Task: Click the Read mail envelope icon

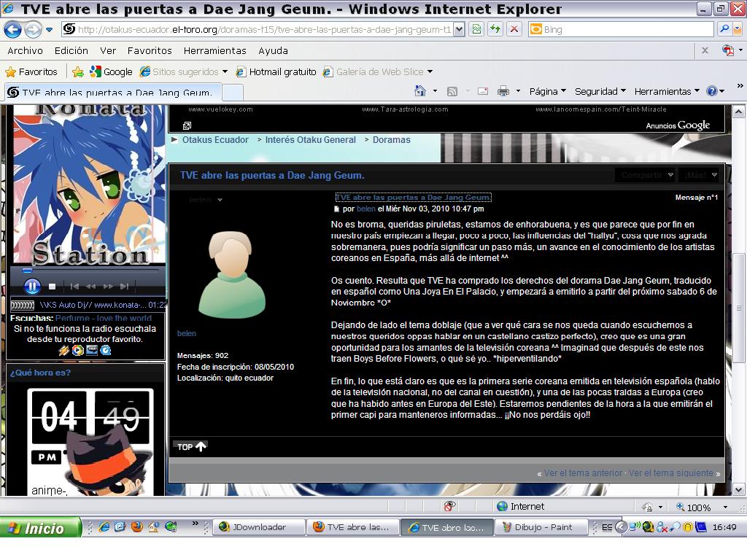Action: pos(483,91)
